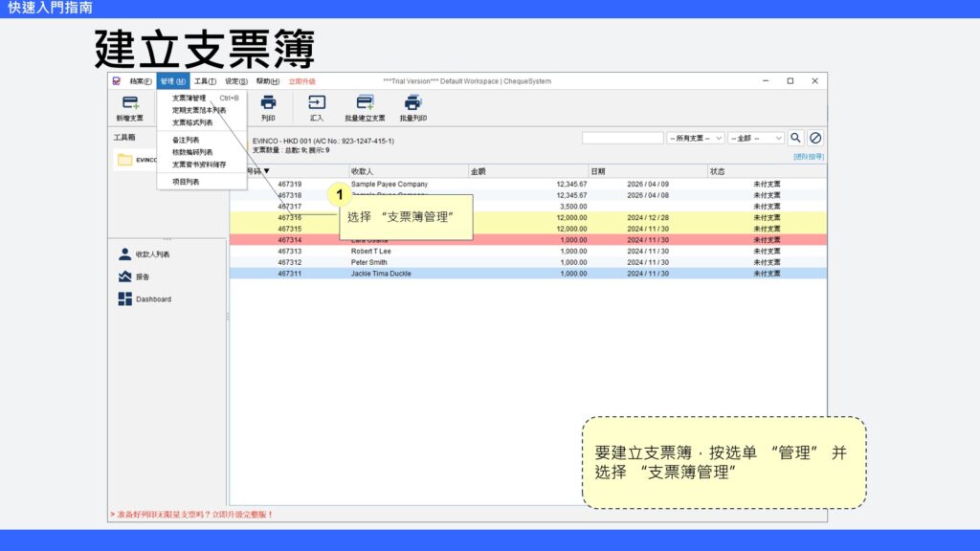Select the Robert T Lee row
The width and height of the screenshot is (980, 551).
(x=528, y=252)
